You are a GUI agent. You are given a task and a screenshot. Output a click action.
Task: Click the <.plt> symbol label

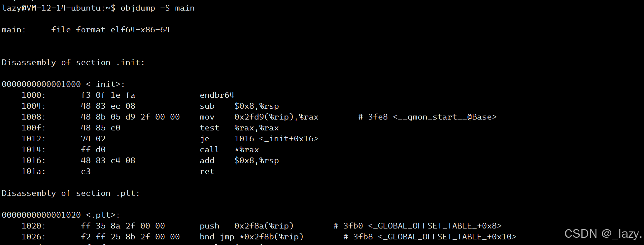click(x=103, y=215)
